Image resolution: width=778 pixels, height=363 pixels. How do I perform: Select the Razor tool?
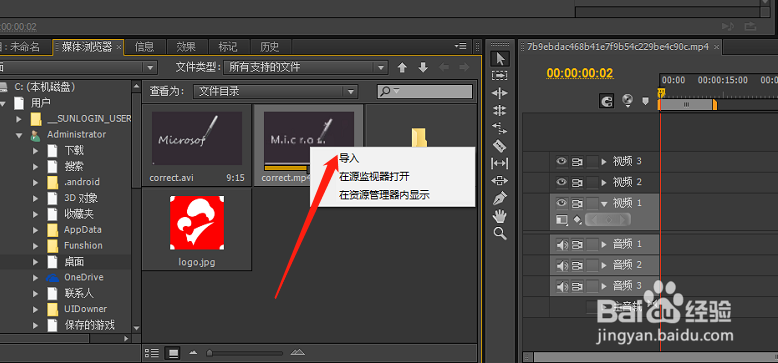pos(500,145)
